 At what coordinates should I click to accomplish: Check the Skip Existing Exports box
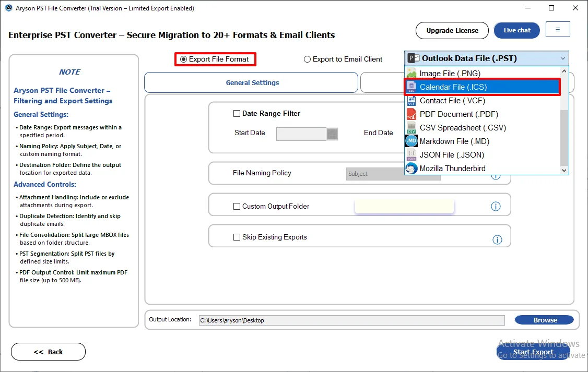coord(237,237)
